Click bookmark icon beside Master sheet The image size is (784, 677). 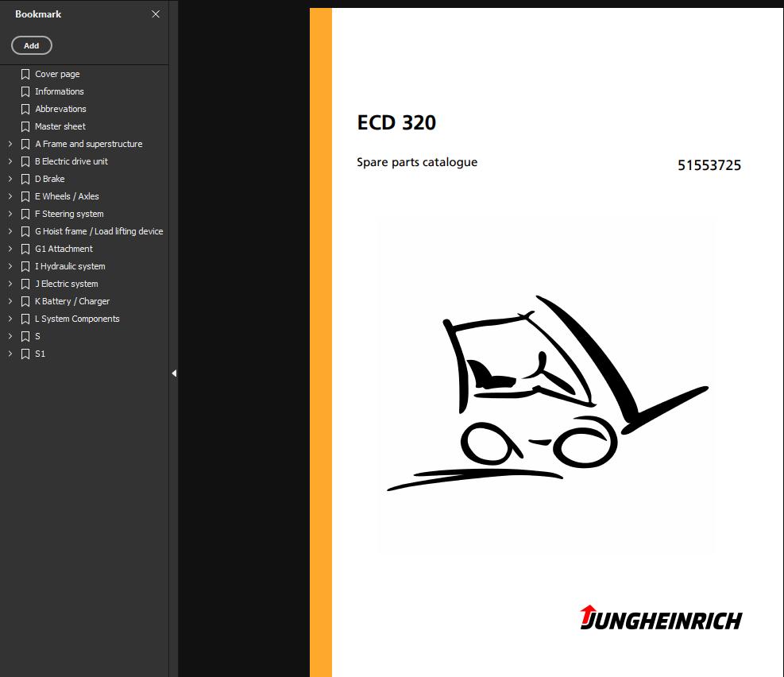(25, 126)
